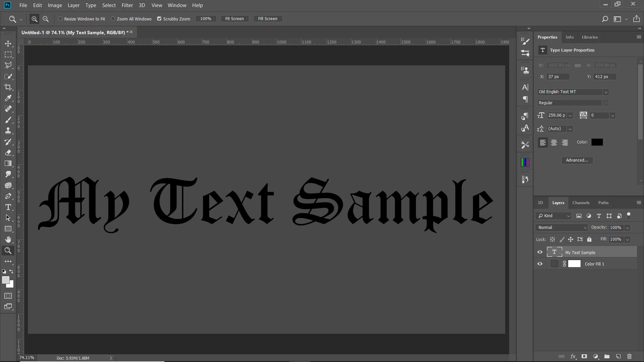Viewport: 644px width, 362px height.
Task: Open the Old English Text MT font dropdown
Action: [606, 92]
